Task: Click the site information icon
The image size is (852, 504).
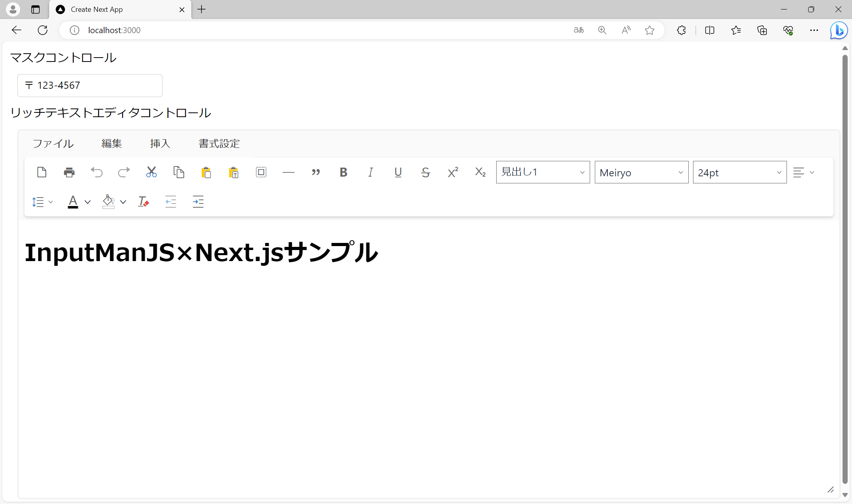Action: (75, 30)
